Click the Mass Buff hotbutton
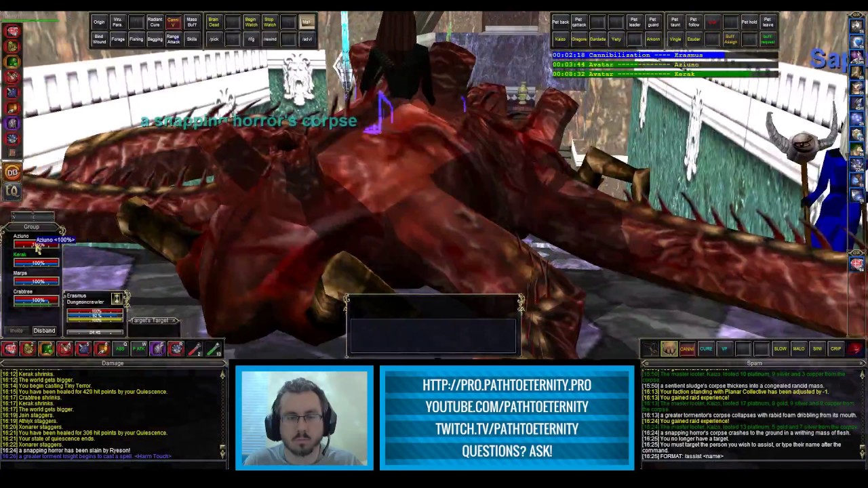868x488 pixels. pos(192,22)
